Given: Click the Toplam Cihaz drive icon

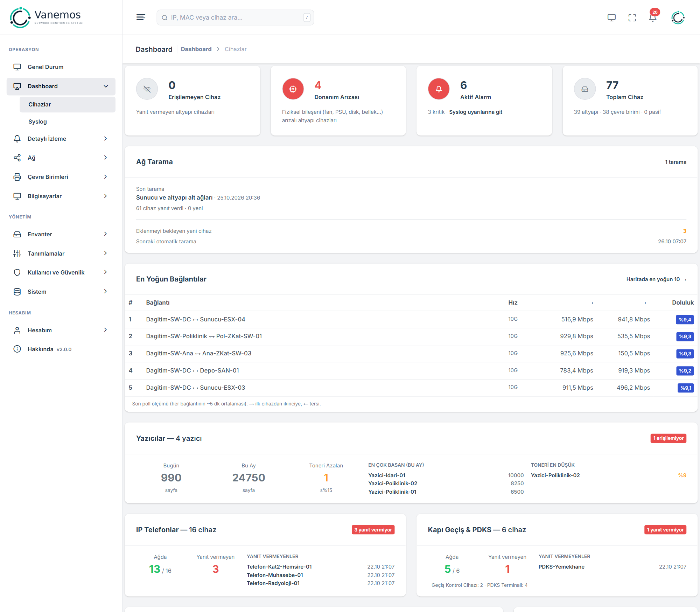Looking at the screenshot, I should (x=584, y=89).
